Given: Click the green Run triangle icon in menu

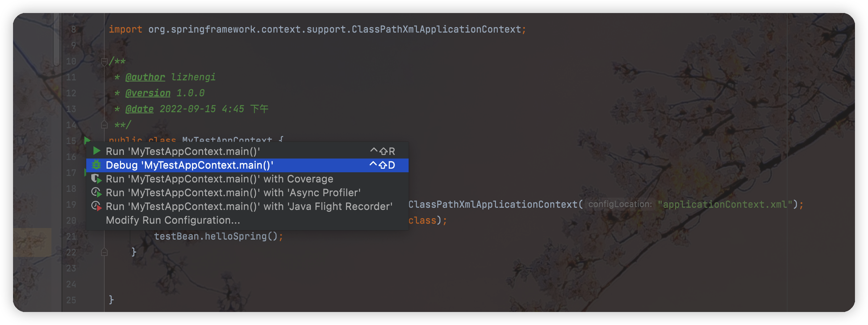Looking at the screenshot, I should 96,151.
